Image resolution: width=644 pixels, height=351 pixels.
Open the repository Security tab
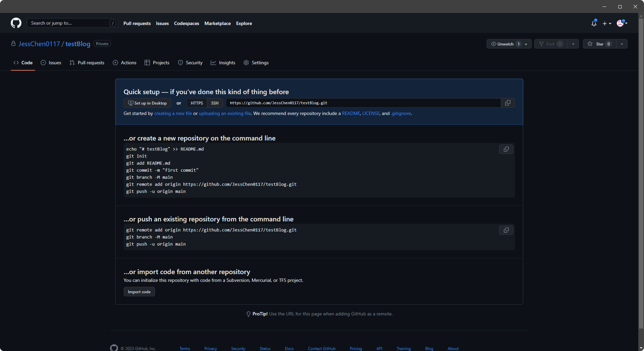coord(190,63)
